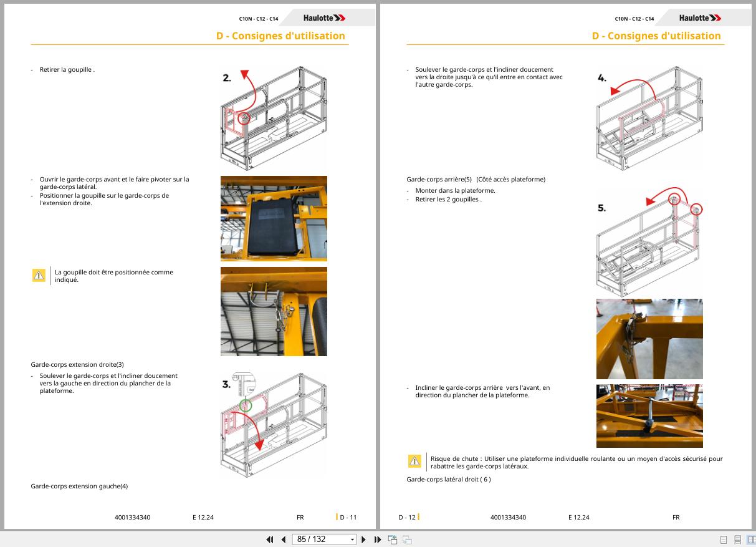756x547 pixels.
Task: Switch to continuous page view
Action: click(737, 540)
